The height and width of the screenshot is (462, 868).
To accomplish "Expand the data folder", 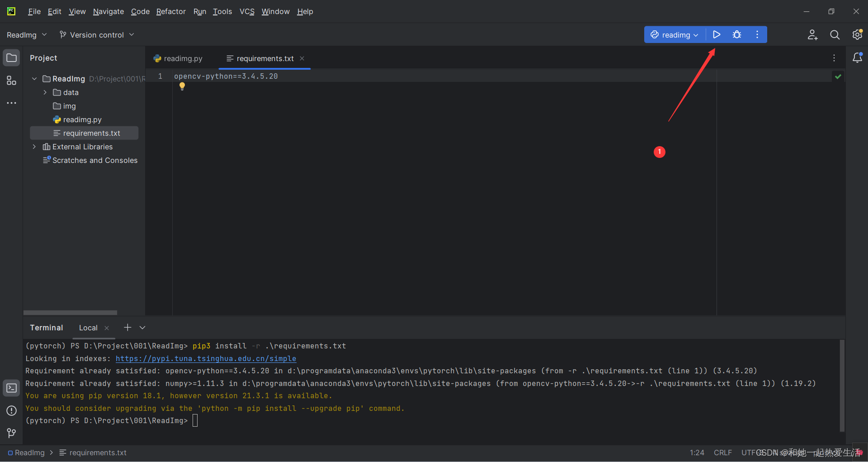I will point(45,92).
